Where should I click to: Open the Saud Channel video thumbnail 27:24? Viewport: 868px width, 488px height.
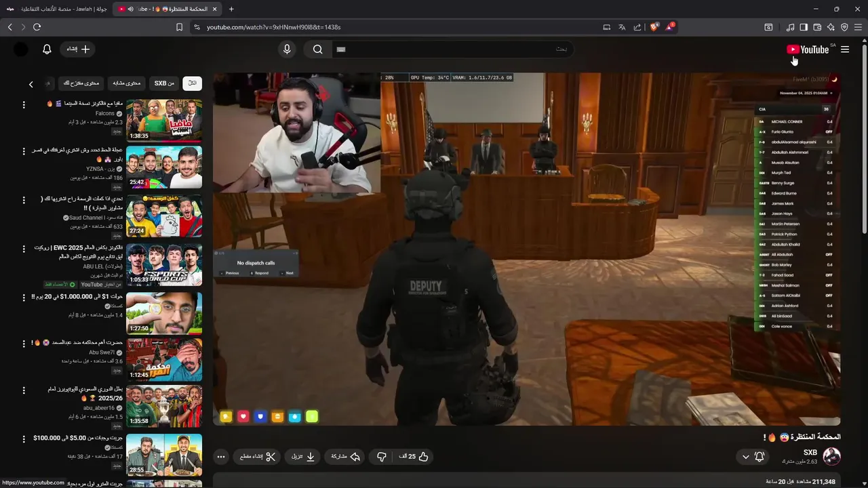(x=164, y=216)
